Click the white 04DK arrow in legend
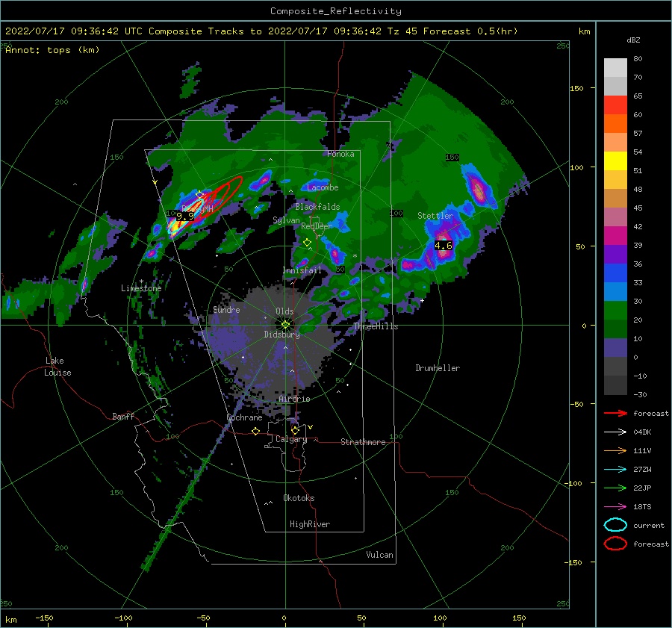Viewport: 672px width, 628px height. click(615, 432)
